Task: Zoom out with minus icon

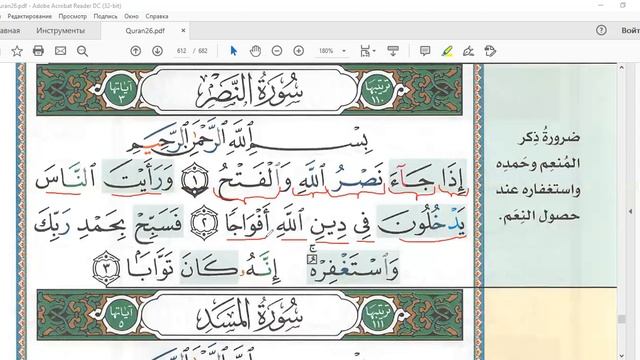Action: [277, 51]
